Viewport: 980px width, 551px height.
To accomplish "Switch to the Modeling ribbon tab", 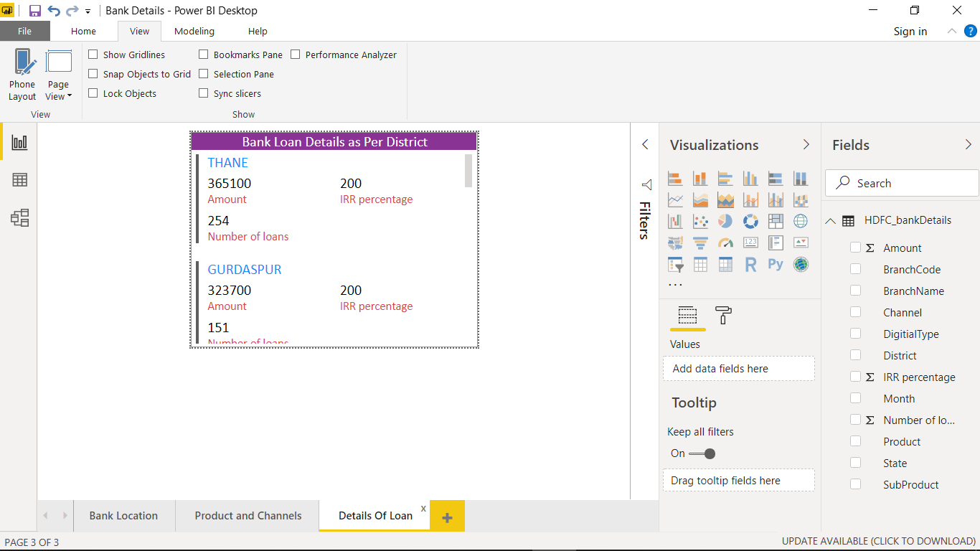I will click(194, 31).
